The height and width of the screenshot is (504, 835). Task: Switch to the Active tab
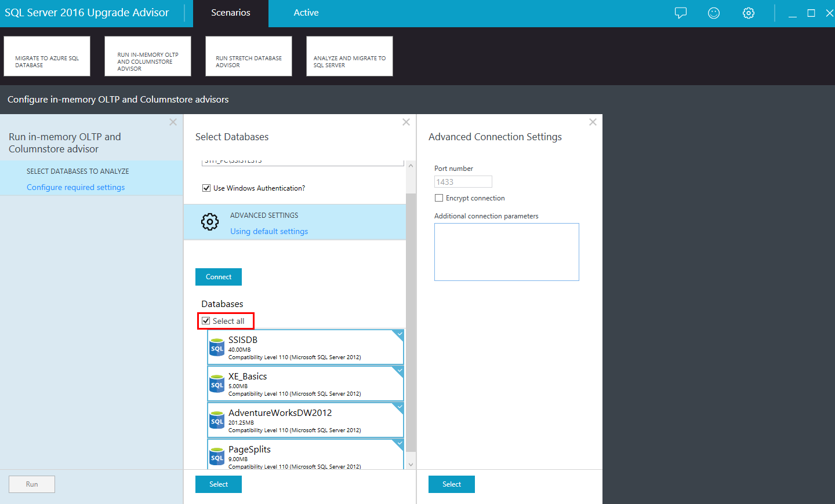click(x=306, y=13)
